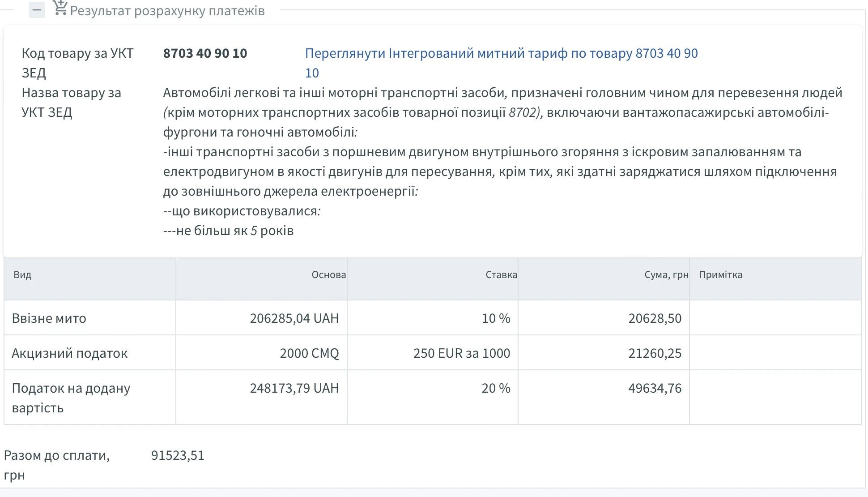
Task: Click the 2000 CMQ cell
Action: [x=310, y=353]
